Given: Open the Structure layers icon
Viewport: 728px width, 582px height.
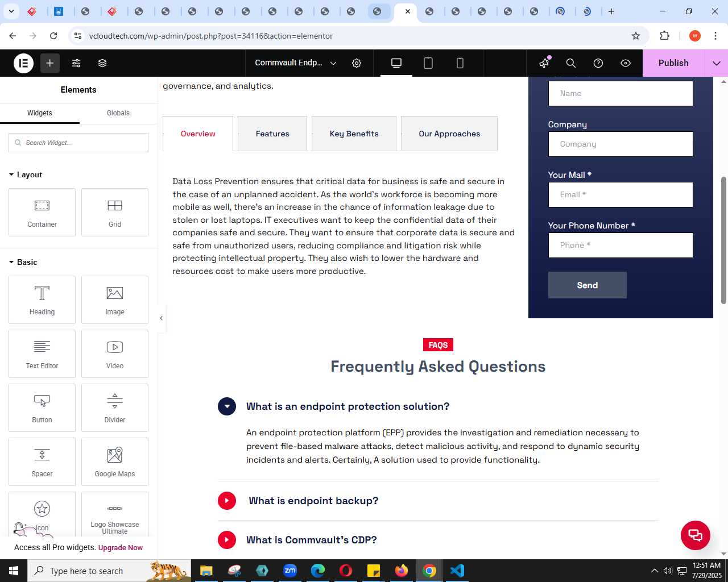Looking at the screenshot, I should click(102, 63).
